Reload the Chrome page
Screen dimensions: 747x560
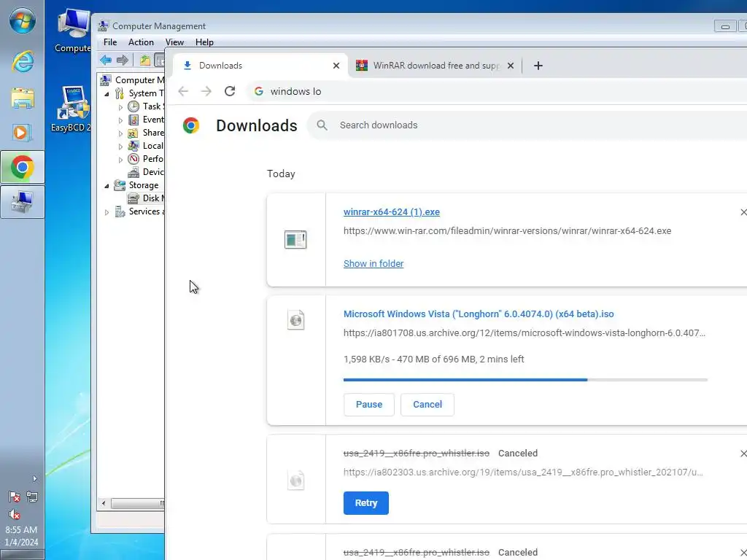(x=230, y=91)
